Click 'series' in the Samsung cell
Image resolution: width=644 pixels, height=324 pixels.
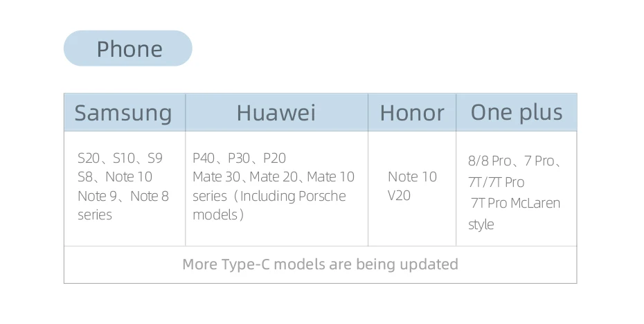pyautogui.click(x=95, y=215)
